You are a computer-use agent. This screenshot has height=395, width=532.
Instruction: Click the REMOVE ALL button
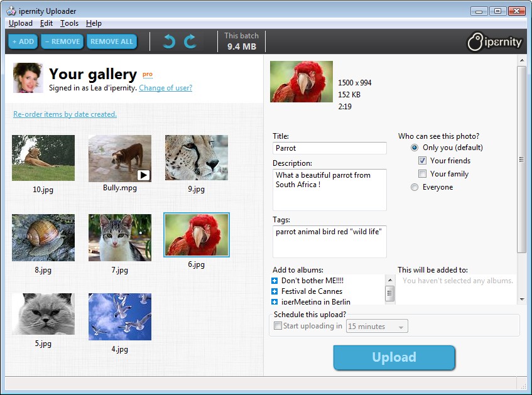pos(112,41)
